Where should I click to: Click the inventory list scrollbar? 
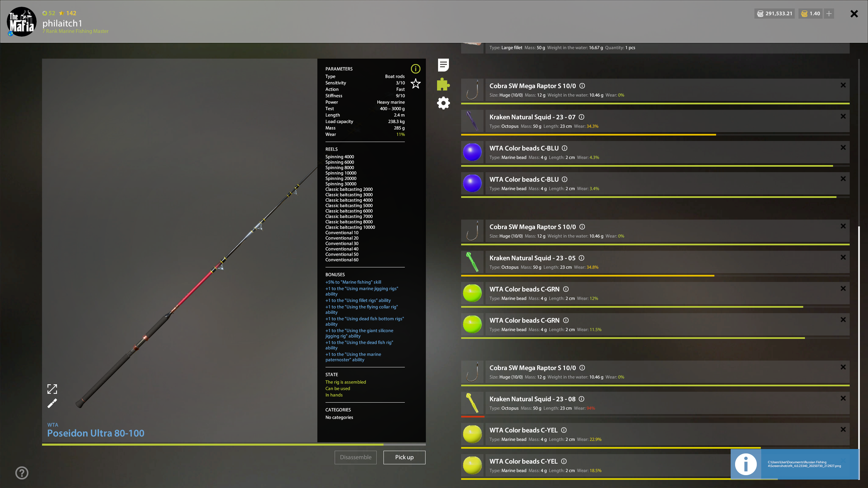pos(859,352)
